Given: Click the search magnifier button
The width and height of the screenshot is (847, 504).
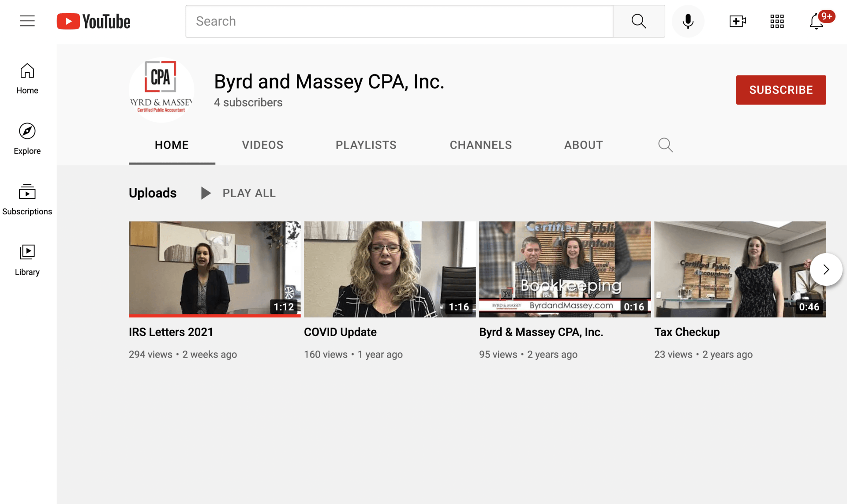Looking at the screenshot, I should [639, 21].
